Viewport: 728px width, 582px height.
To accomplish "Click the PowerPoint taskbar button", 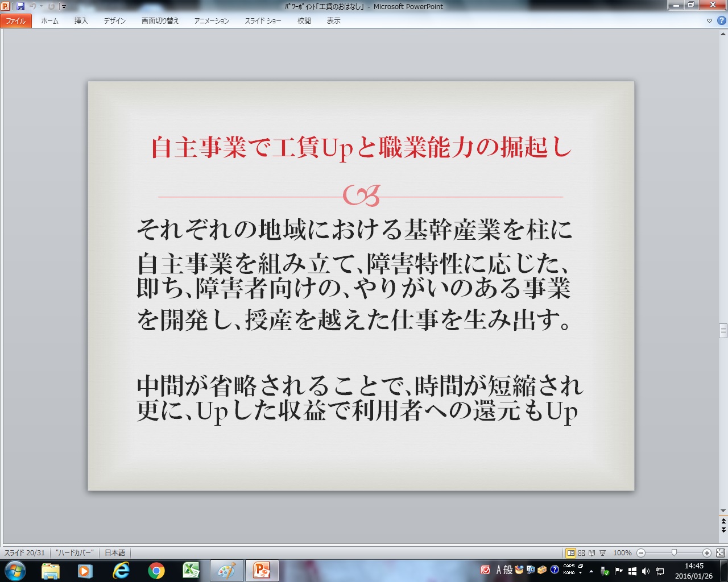I will point(262,571).
